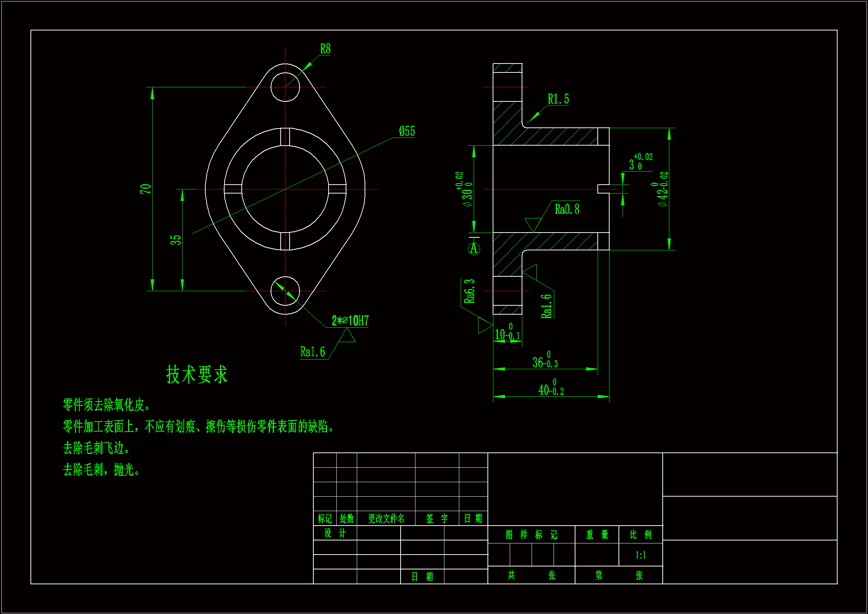
Task: Click the Ra0.8 surface roughness label
Action: click(567, 209)
